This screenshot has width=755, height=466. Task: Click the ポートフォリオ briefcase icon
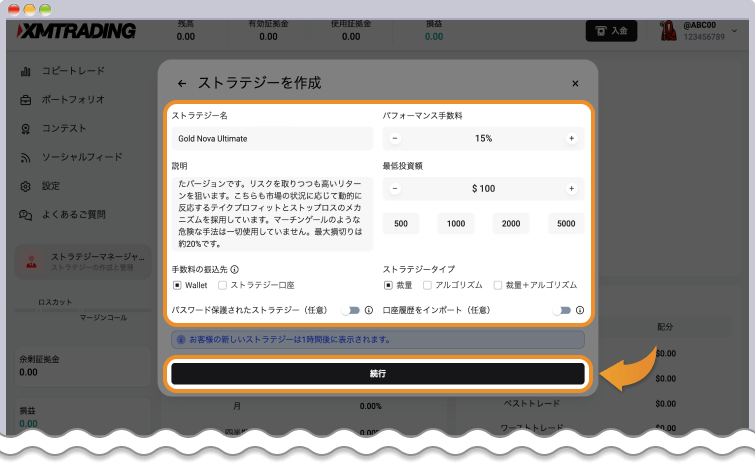(x=26, y=100)
